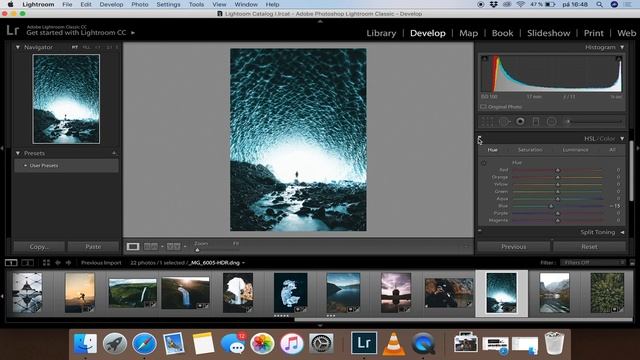The height and width of the screenshot is (360, 640).
Task: Open second window display button in filmstrip
Action: pyautogui.click(x=27, y=263)
